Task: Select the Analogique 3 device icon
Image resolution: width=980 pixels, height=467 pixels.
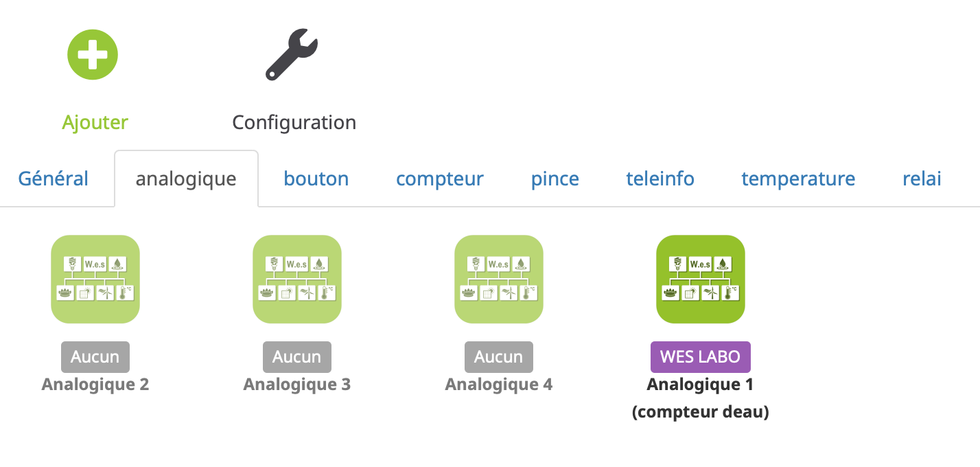Action: [x=297, y=279]
